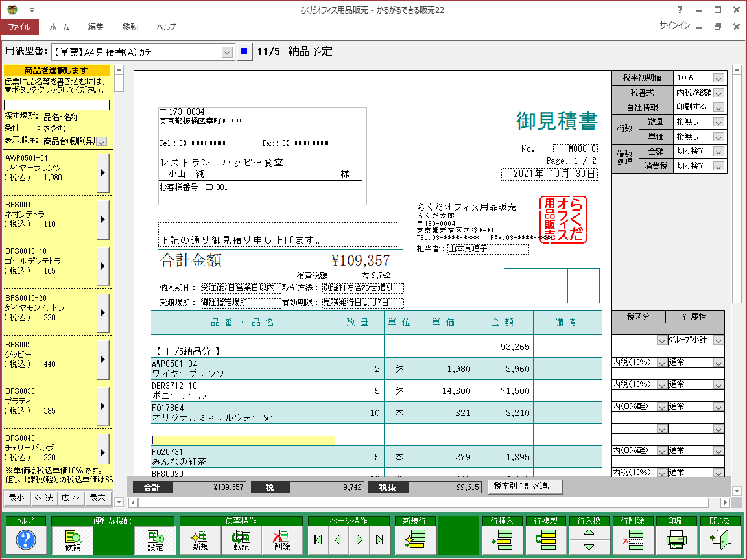Click the 行削除 delete row icon
The image size is (747, 560).
click(633, 540)
